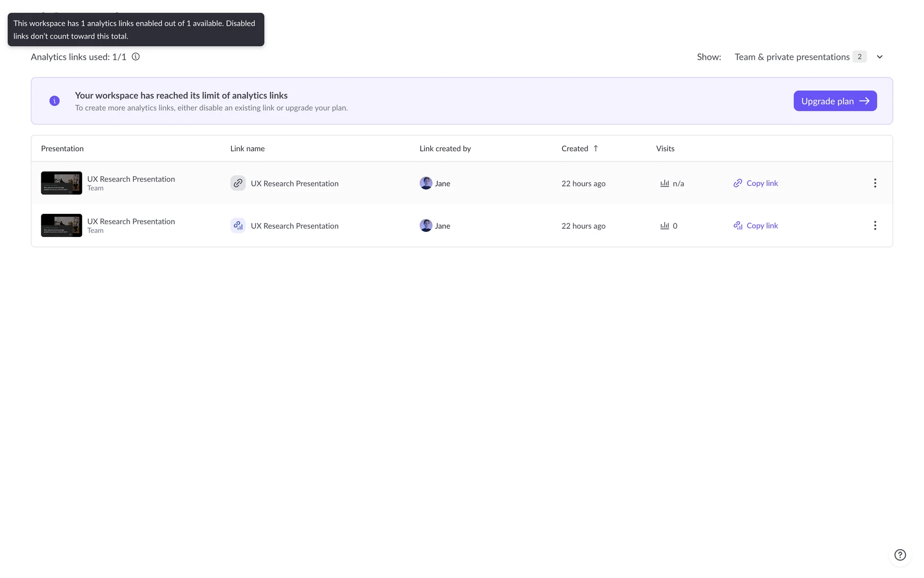Viewport: 924px width, 578px height.
Task: Click info icon next to Analytics links used
Action: [136, 57]
